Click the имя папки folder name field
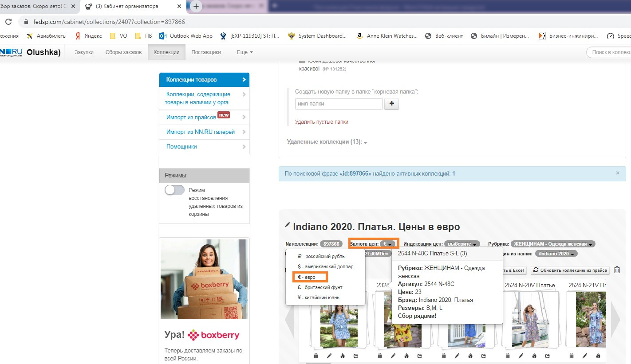631x364 pixels. click(339, 104)
